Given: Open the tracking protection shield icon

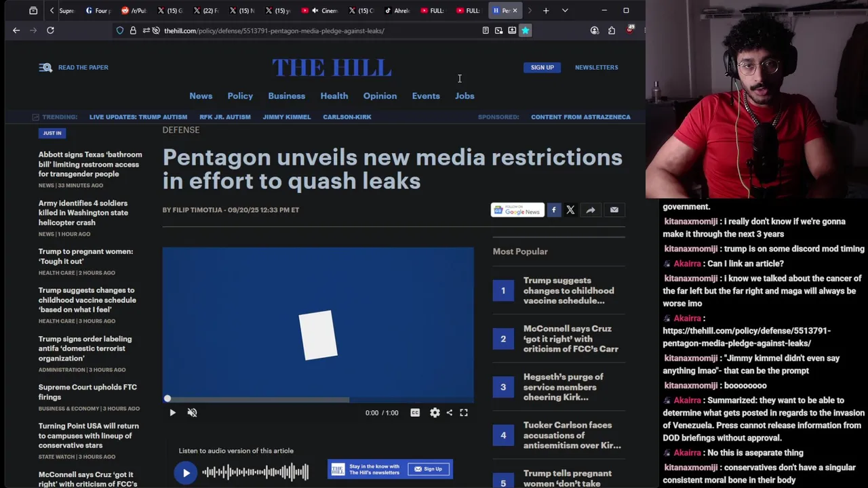Looking at the screenshot, I should 120,30.
